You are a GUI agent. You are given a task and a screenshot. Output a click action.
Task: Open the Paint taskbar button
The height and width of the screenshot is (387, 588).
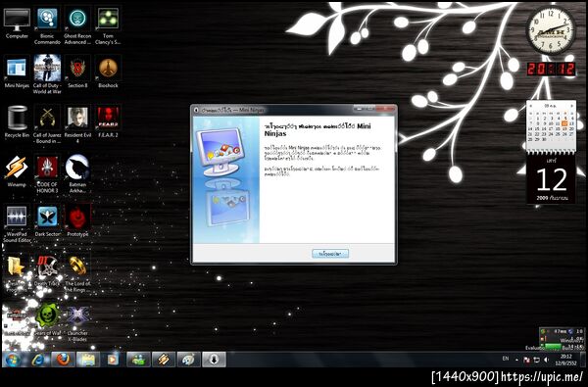click(188, 360)
